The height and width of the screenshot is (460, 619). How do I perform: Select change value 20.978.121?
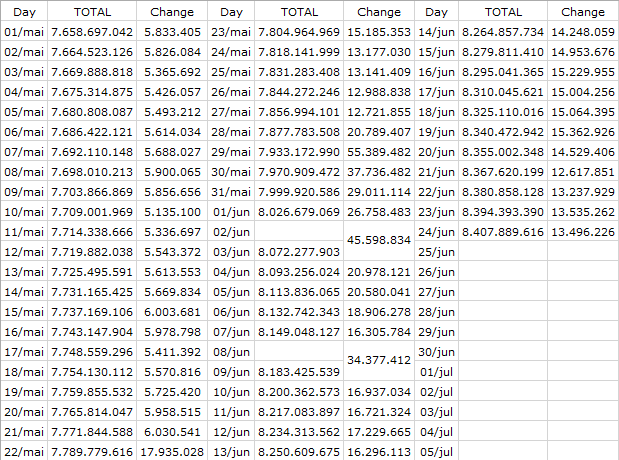(379, 272)
